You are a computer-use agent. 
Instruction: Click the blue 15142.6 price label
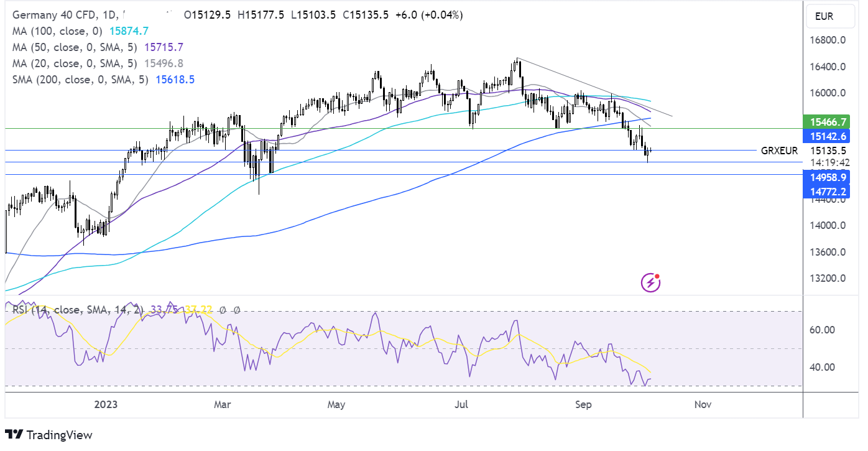(x=826, y=136)
